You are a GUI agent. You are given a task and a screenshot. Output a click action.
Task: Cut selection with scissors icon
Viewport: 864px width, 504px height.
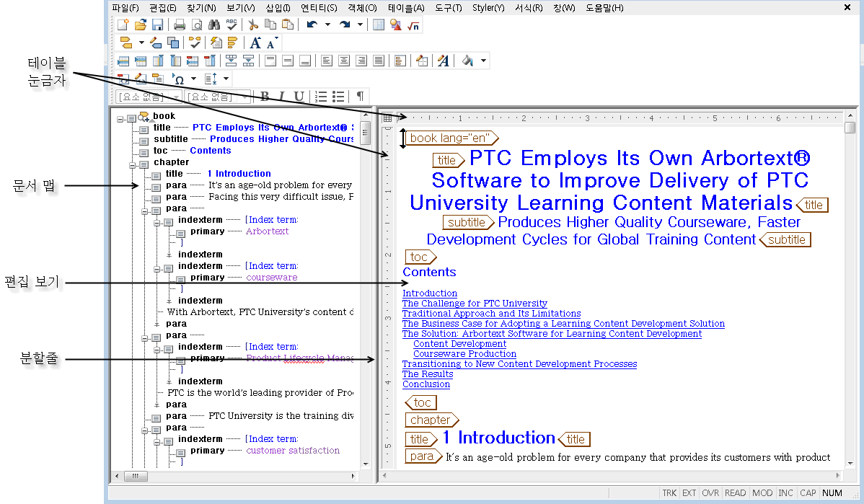[x=253, y=25]
